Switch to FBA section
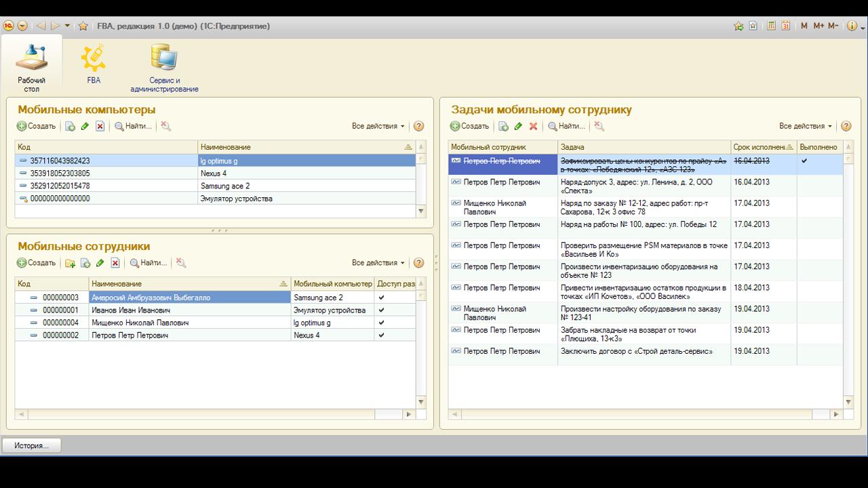The height and width of the screenshot is (488, 868). 94,65
